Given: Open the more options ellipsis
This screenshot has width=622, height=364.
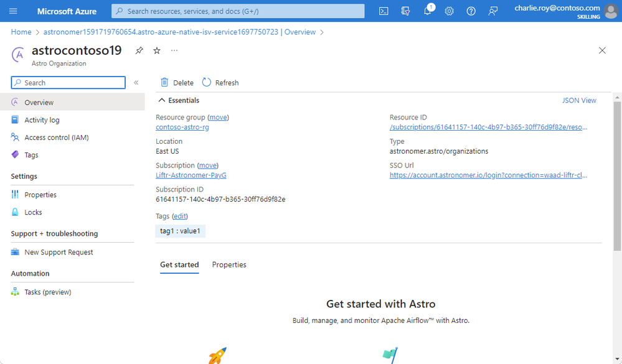Looking at the screenshot, I should (174, 50).
